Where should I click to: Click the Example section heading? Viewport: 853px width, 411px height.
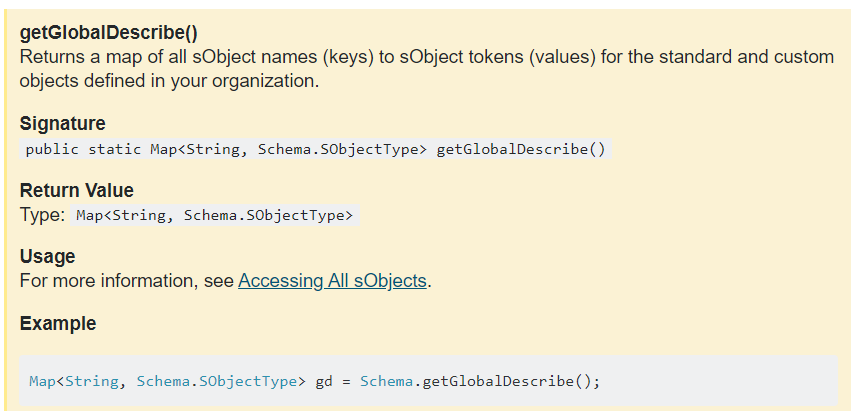(x=58, y=323)
